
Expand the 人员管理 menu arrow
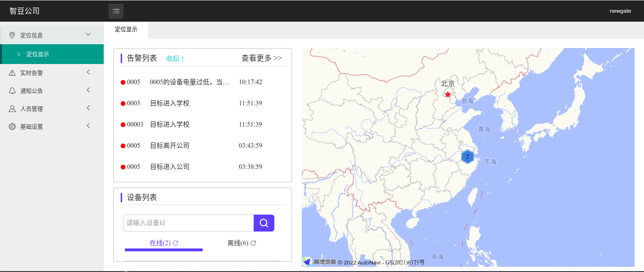click(x=88, y=108)
